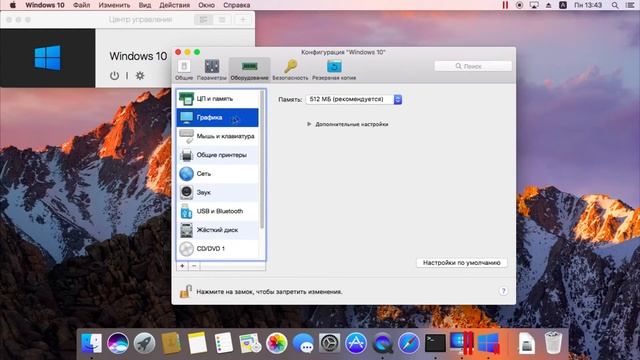Select the Графика hardware item
The image size is (640, 360).
click(218, 118)
